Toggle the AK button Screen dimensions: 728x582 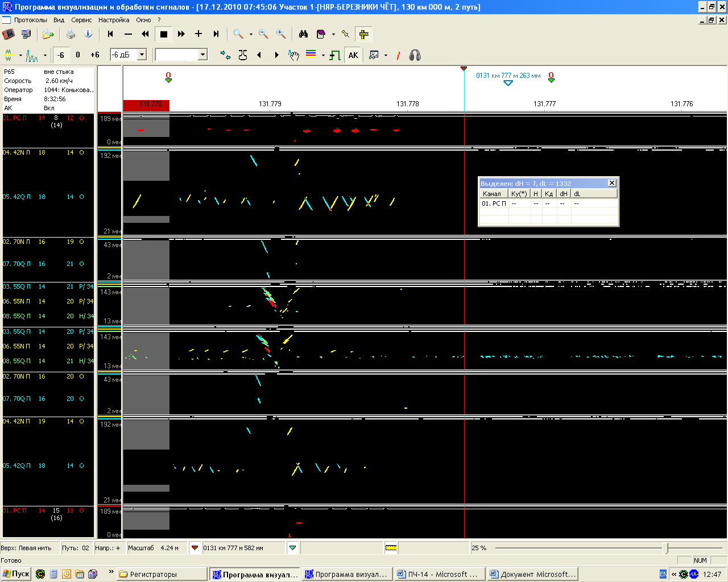point(353,55)
